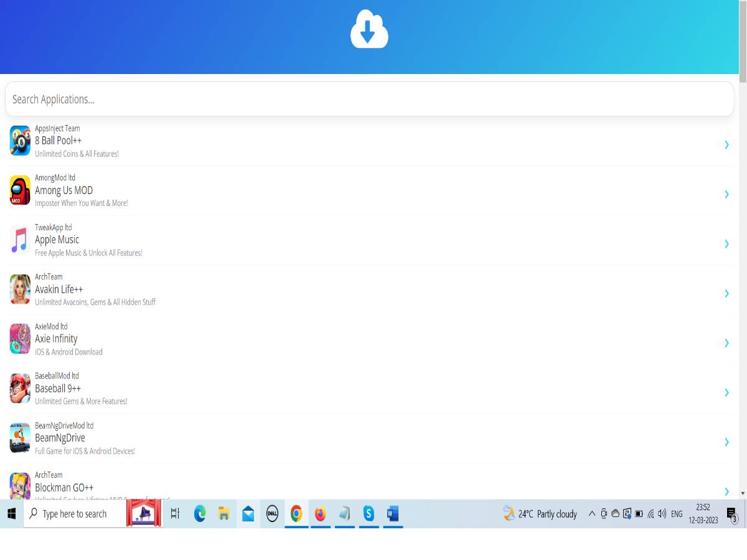Click 'Unlimited Coins & All Features!' text
The width and height of the screenshot is (747, 560).
(77, 154)
